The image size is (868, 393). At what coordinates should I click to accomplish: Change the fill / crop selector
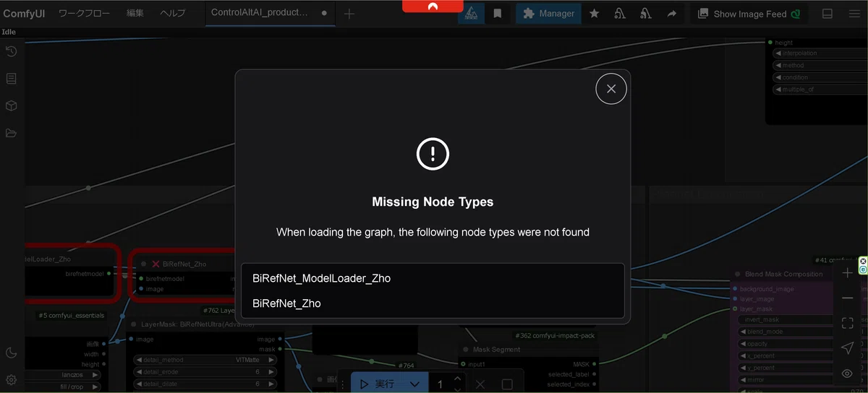click(x=64, y=387)
